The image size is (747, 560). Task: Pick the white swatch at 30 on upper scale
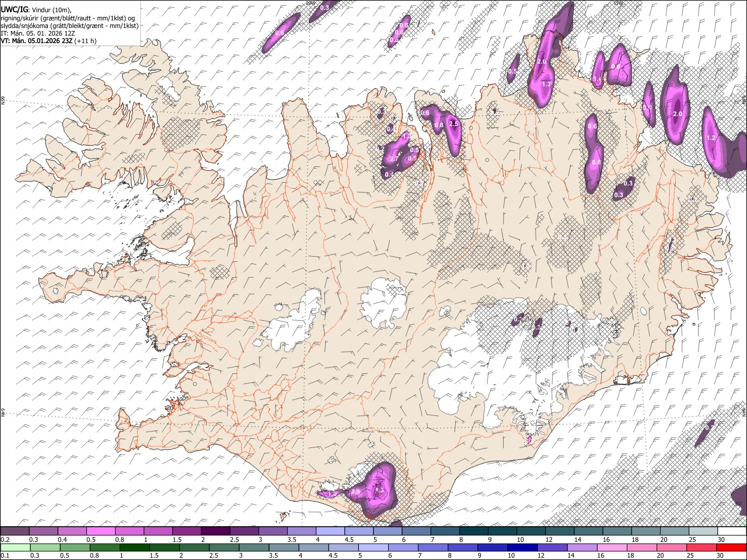click(732, 531)
